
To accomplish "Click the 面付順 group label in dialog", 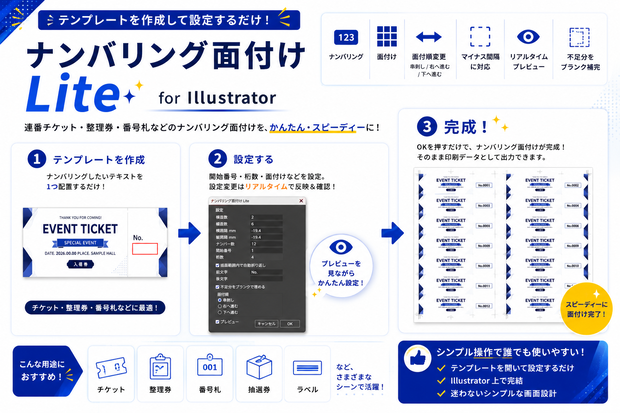I will click(x=223, y=294).
